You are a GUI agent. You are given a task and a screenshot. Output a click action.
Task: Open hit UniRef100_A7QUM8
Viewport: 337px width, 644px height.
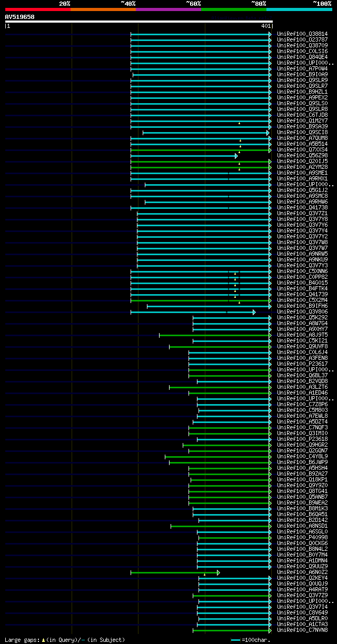pyautogui.click(x=302, y=138)
